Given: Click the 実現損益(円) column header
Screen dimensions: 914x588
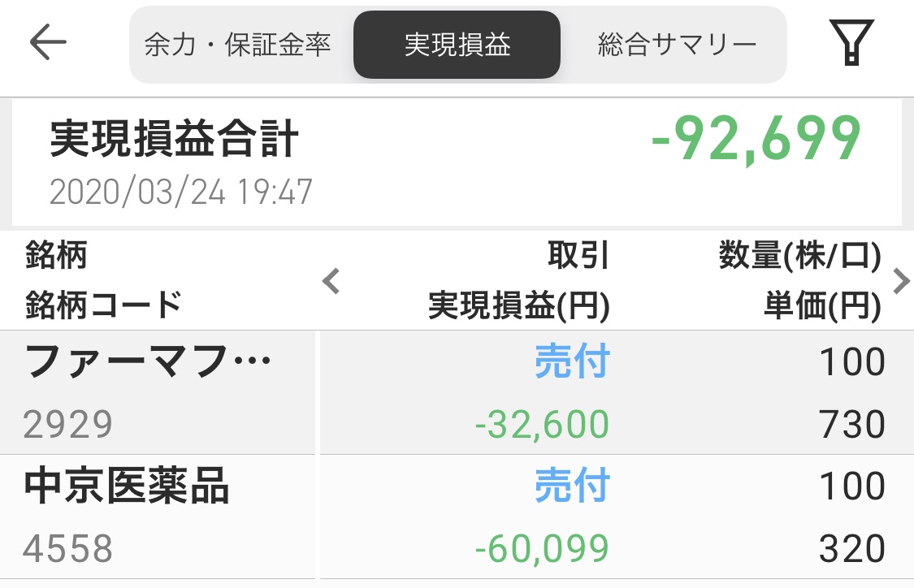Looking at the screenshot, I should 519,305.
